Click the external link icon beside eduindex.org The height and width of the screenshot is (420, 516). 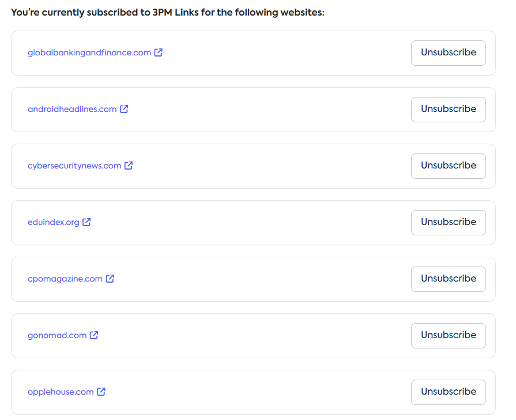(x=86, y=222)
